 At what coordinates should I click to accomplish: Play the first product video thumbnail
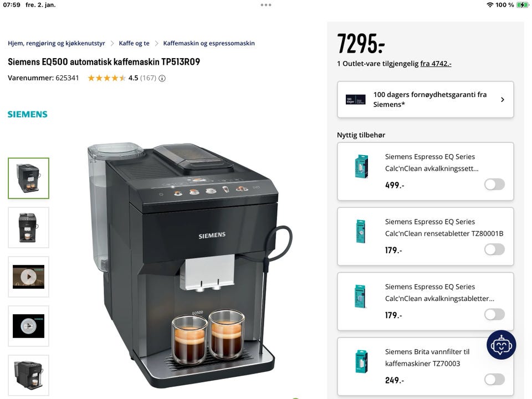[28, 277]
